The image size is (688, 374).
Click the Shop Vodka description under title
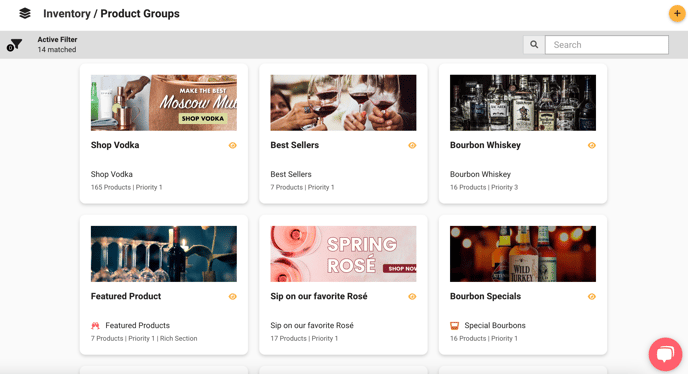(111, 174)
